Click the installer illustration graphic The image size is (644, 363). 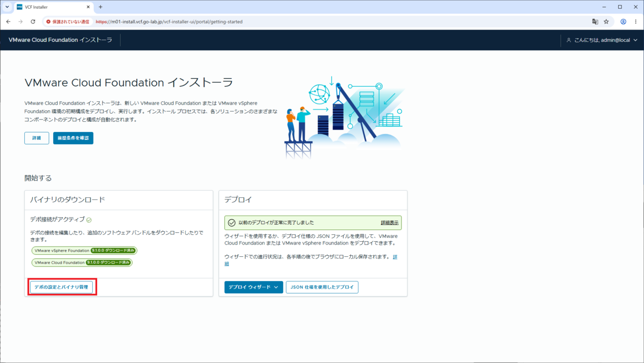click(x=343, y=117)
